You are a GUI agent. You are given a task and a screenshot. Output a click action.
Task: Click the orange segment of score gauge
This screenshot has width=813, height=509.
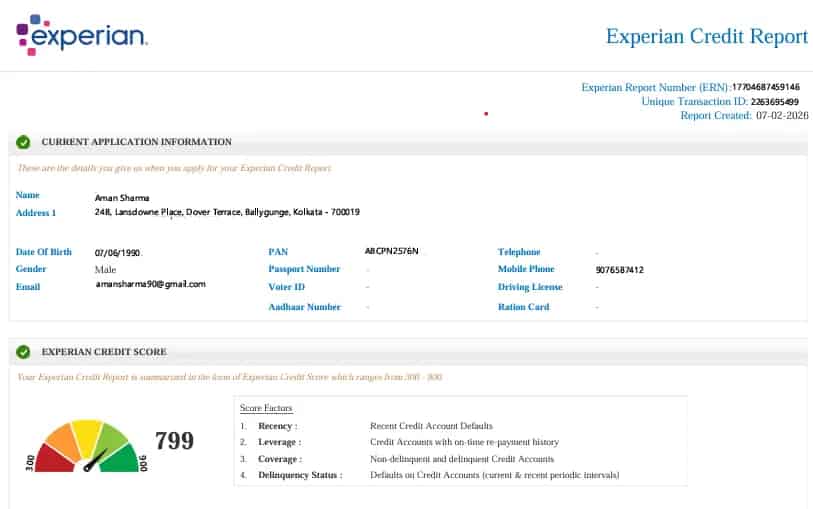point(63,439)
